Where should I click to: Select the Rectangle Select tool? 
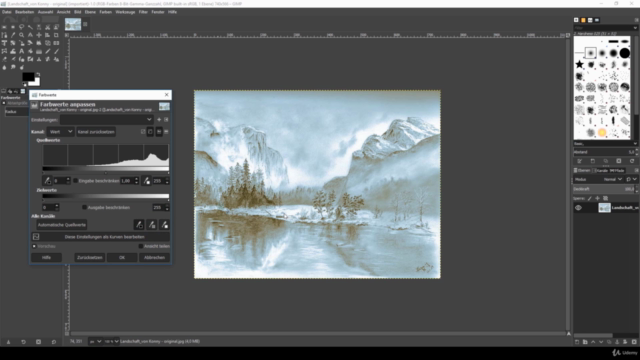(x=4, y=27)
